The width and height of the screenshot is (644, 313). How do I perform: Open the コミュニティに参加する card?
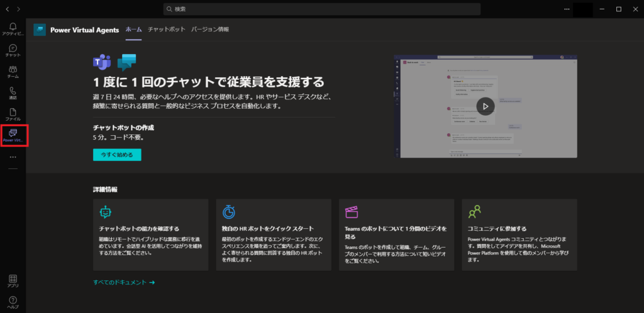coord(519,234)
